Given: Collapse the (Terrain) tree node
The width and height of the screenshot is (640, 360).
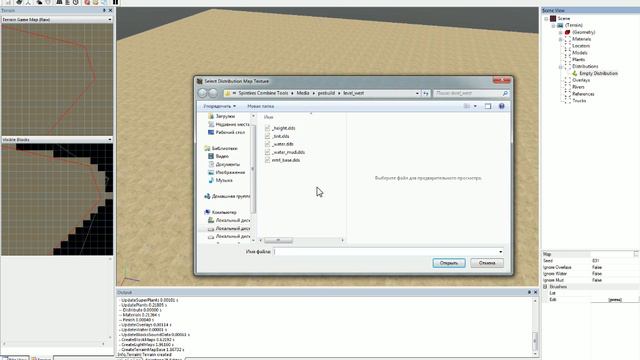Looking at the screenshot, I should coord(553,26).
